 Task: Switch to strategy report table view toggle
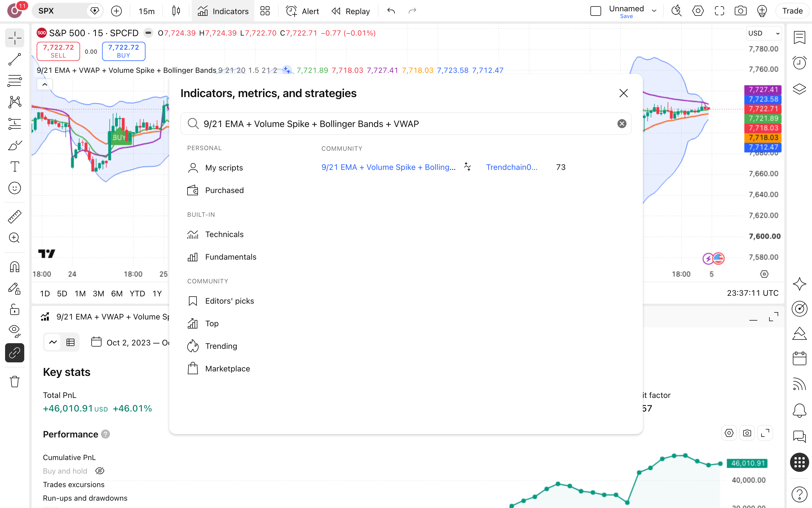(x=70, y=342)
